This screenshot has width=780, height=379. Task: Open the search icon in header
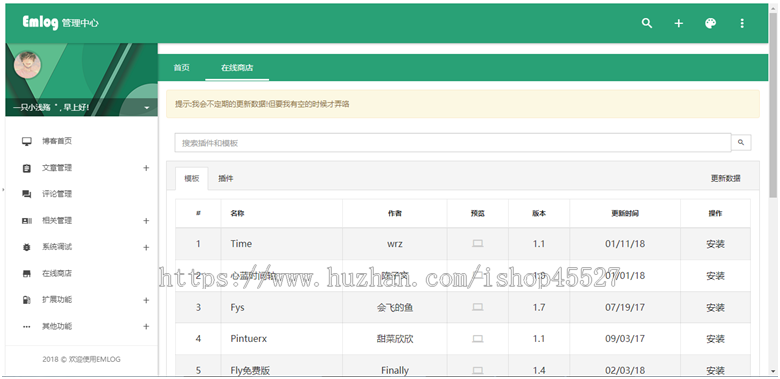[647, 23]
